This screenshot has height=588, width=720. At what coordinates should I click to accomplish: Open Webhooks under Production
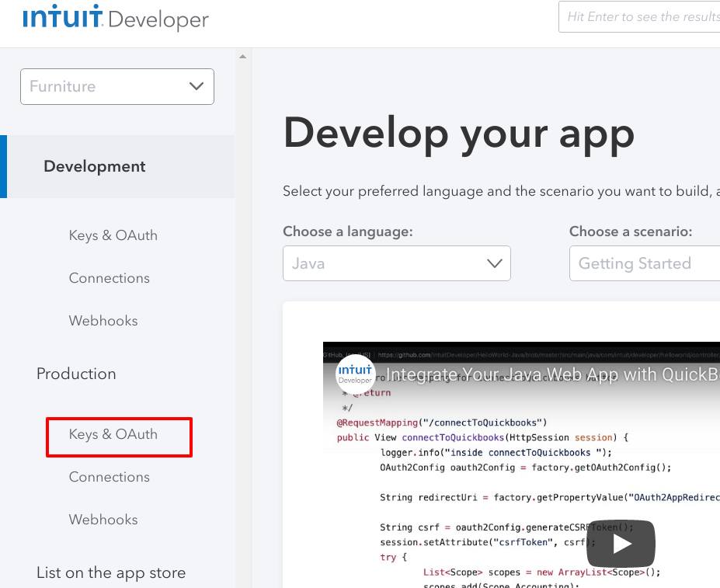pyautogui.click(x=103, y=520)
